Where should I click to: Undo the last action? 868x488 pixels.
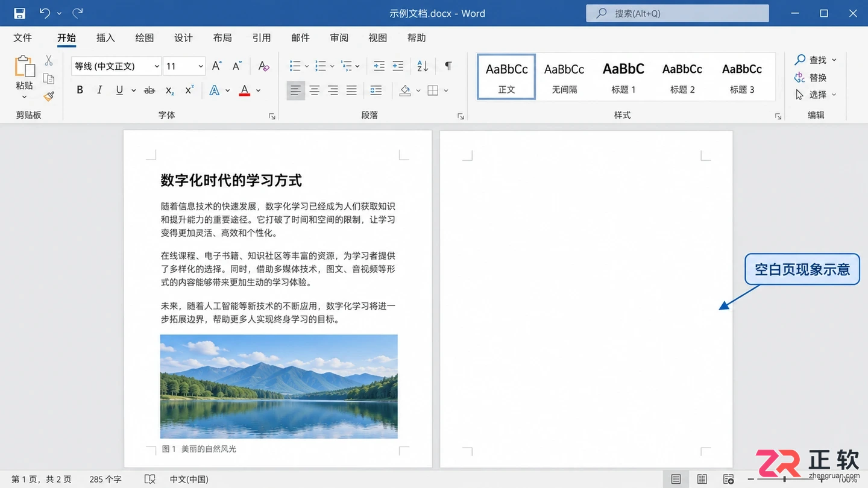[45, 13]
